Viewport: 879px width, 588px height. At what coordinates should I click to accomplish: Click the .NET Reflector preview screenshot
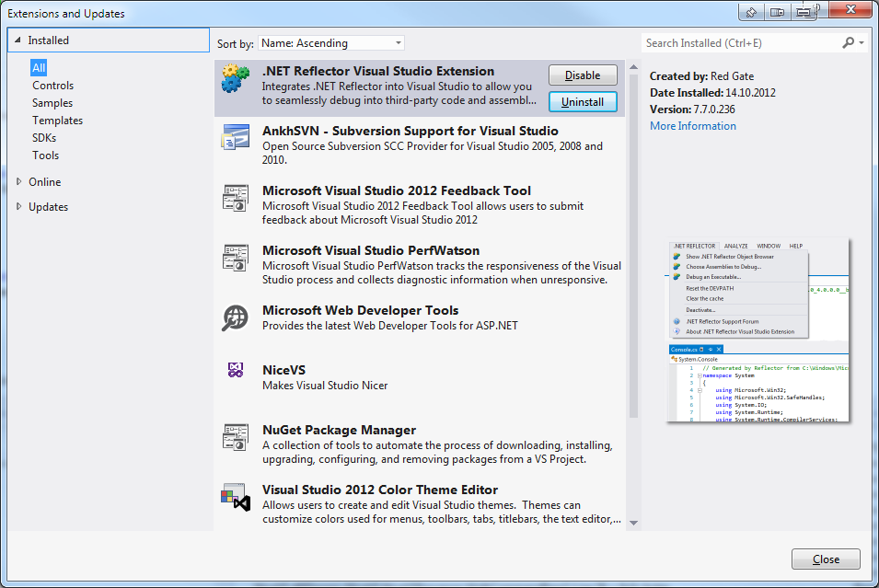coord(759,331)
